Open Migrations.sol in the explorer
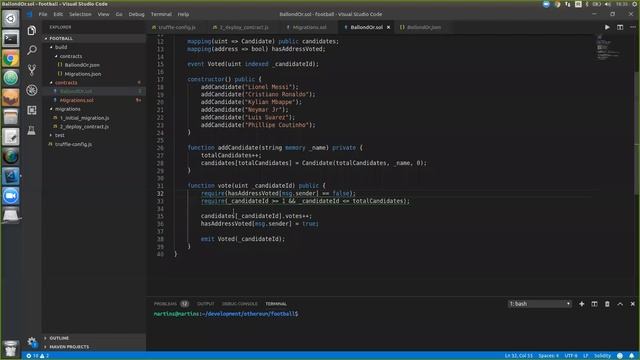640x360 pixels. pyautogui.click(x=76, y=100)
